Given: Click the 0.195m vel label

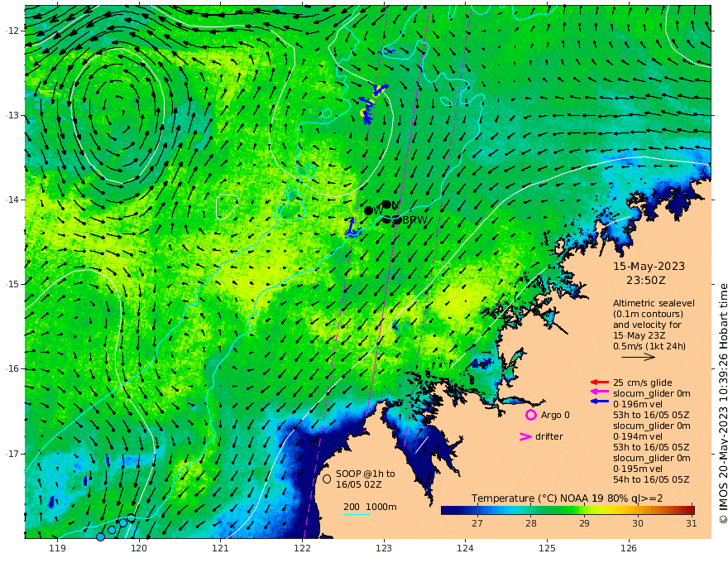Looking at the screenshot, I should click(638, 469).
